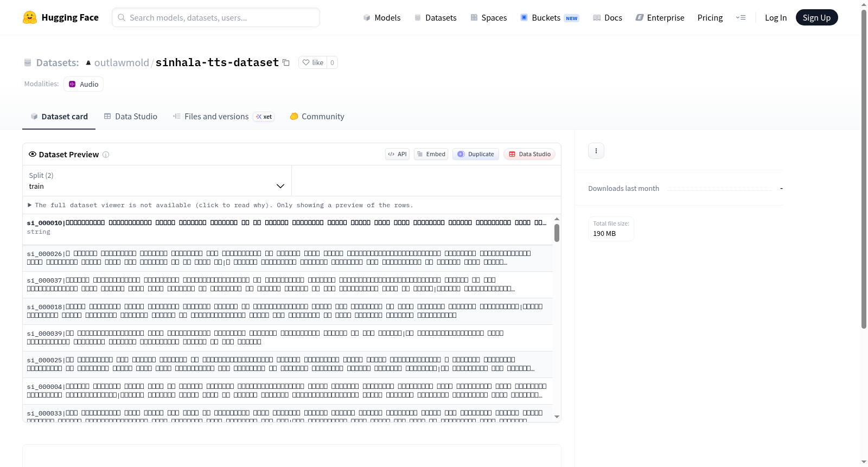This screenshot has height=467, width=868.
Task: Open the Files and versions tab
Action: tap(224, 117)
